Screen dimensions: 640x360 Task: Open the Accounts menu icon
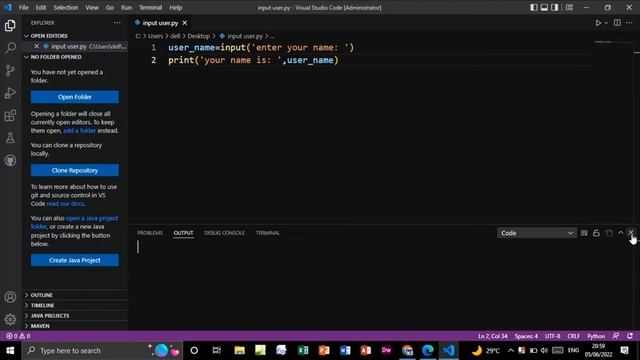[x=10, y=297]
